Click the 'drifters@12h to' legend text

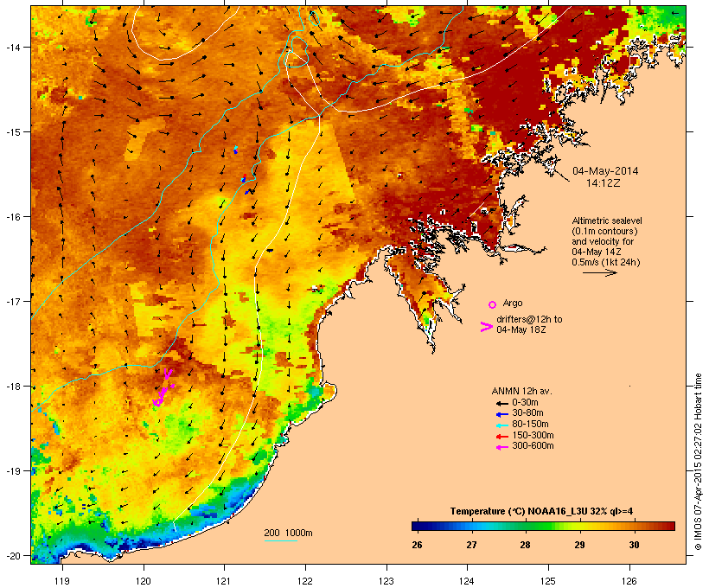coord(529,319)
